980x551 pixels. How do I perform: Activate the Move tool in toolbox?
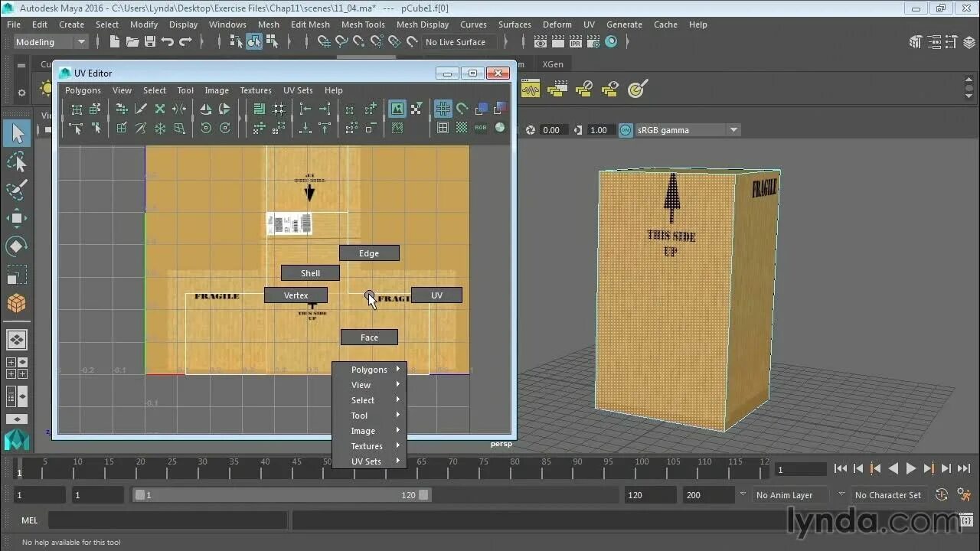(17, 218)
